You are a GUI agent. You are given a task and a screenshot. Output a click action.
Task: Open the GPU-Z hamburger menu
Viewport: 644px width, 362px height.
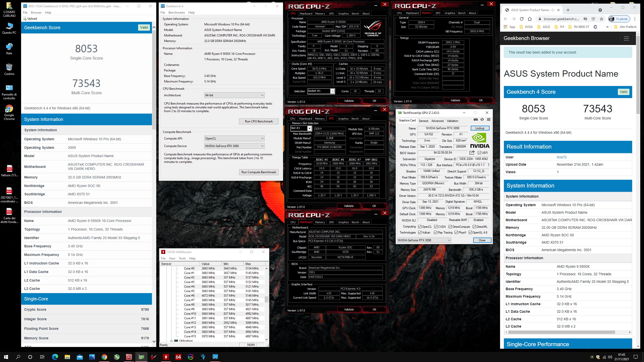point(489,120)
